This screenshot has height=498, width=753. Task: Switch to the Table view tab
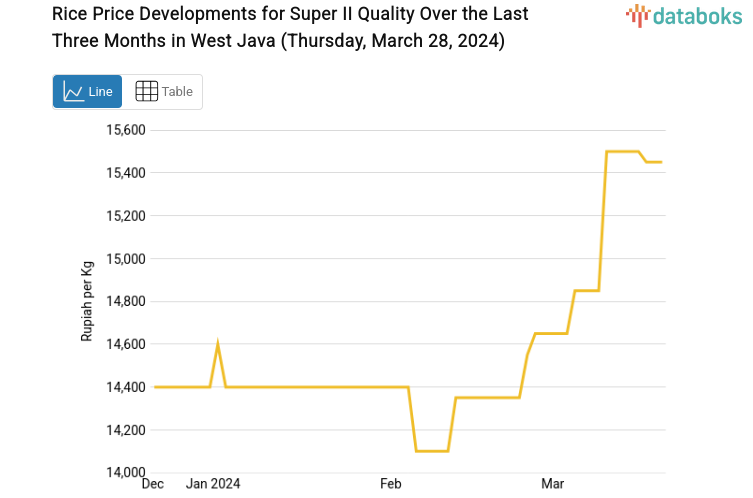pyautogui.click(x=163, y=92)
